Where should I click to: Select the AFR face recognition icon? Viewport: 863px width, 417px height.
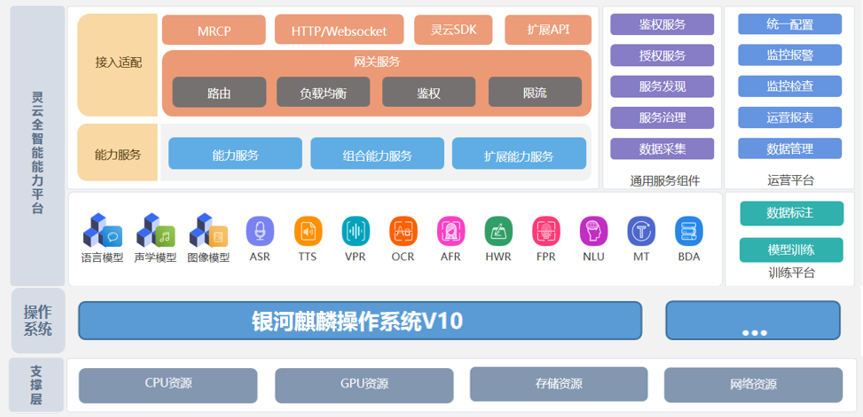pyautogui.click(x=451, y=231)
